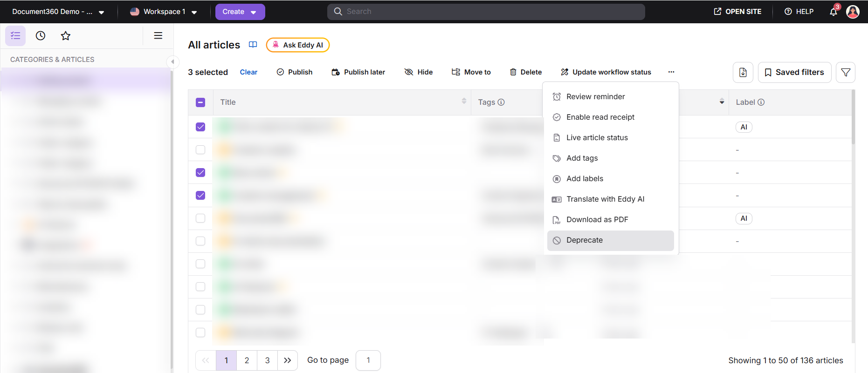Click Move to button
Image resolution: width=868 pixels, height=373 pixels.
[x=471, y=72]
